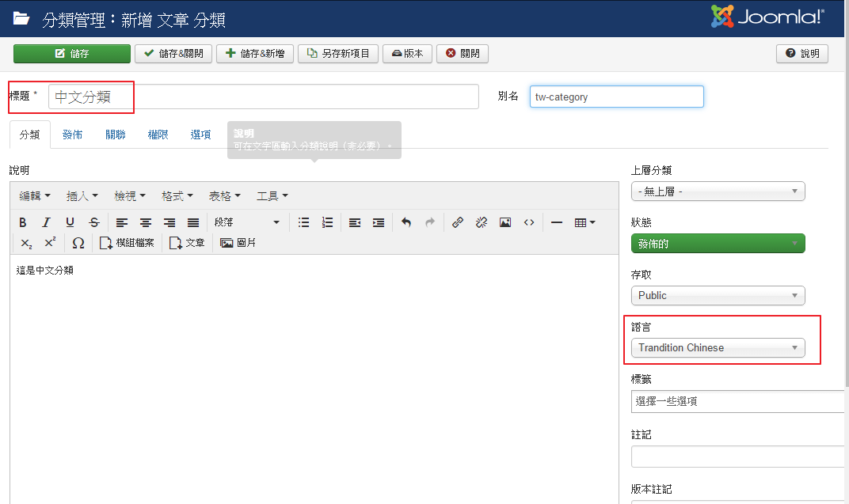Toggle bold formatting in editor
Image resolution: width=849 pixels, height=504 pixels.
click(x=23, y=223)
